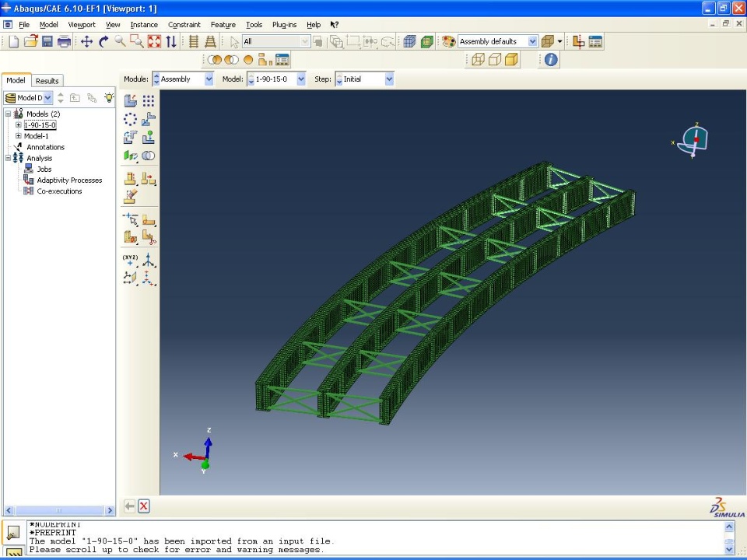747x560 pixels.
Task: Open the Instance menu
Action: 144,25
